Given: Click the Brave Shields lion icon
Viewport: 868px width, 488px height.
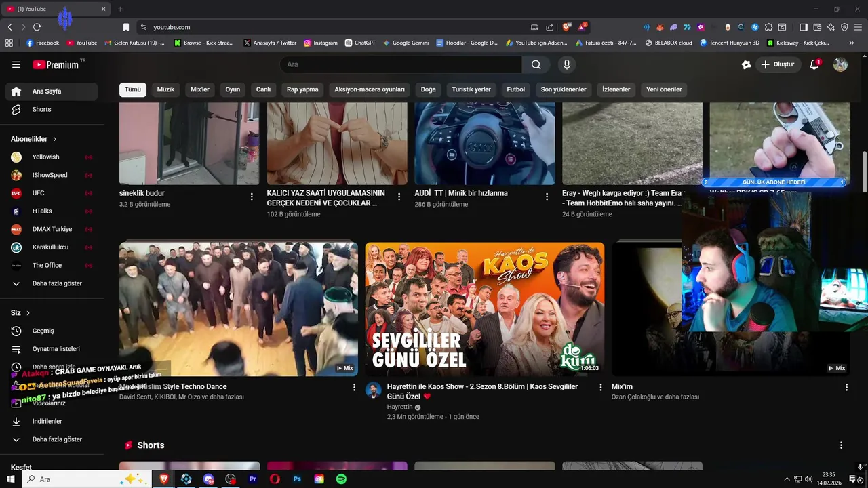Looking at the screenshot, I should [566, 27].
